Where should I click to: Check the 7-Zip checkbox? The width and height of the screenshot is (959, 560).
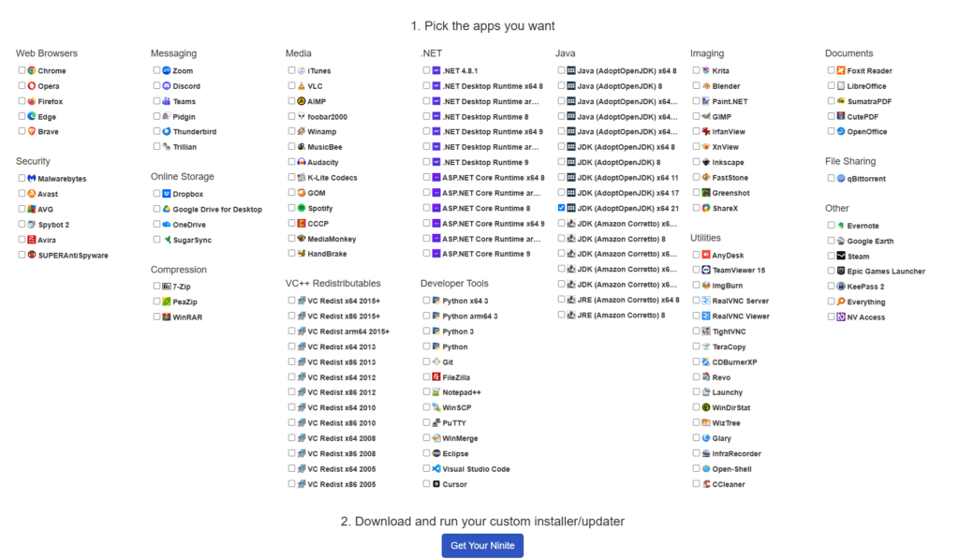[156, 287]
